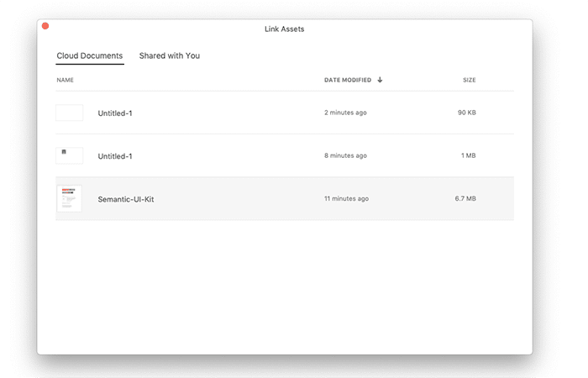Click the Semantic-UI-Kit document thumbnail

point(69,199)
